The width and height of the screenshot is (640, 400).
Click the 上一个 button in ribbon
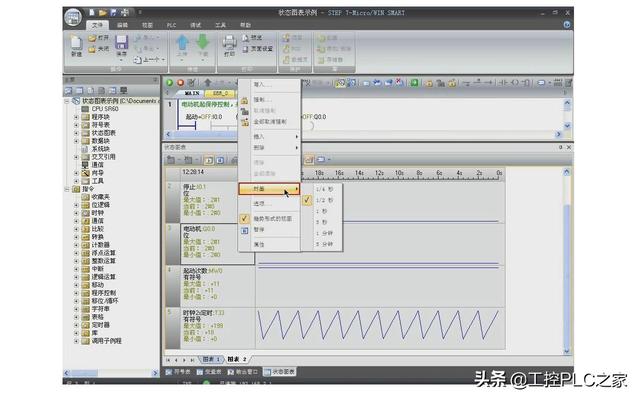(x=149, y=60)
